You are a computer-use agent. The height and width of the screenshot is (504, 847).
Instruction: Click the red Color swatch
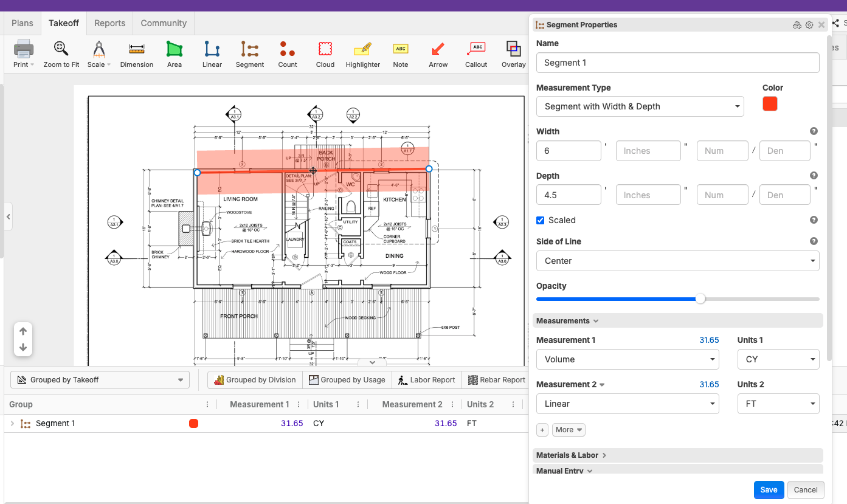[x=770, y=104]
